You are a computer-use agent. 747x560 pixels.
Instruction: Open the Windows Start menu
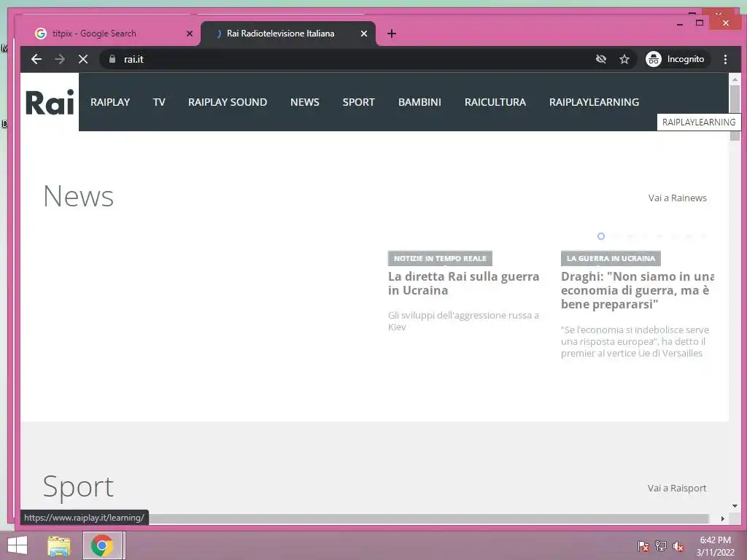tap(18, 545)
